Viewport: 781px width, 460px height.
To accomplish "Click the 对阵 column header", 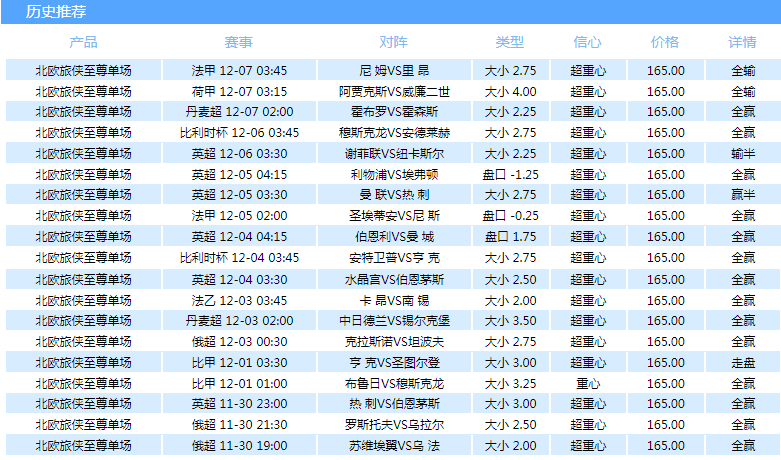I will coord(393,42).
